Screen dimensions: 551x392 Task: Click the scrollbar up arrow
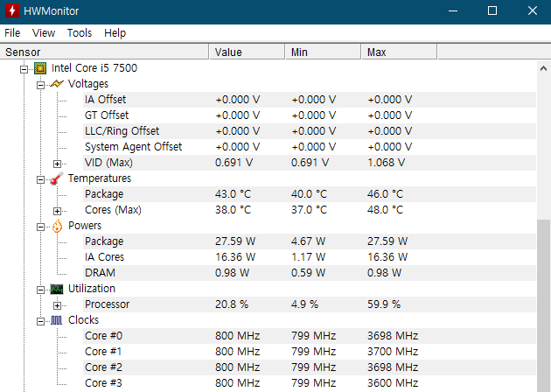[543, 68]
